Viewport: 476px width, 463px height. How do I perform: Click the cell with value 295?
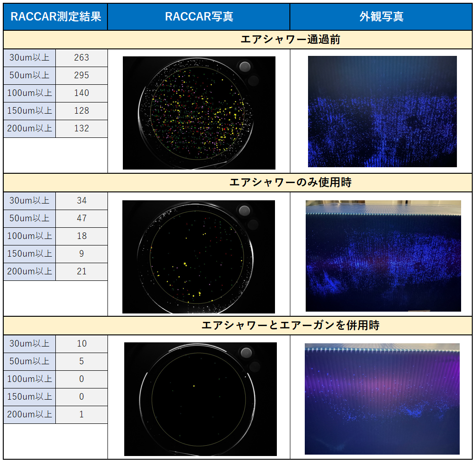click(x=81, y=75)
